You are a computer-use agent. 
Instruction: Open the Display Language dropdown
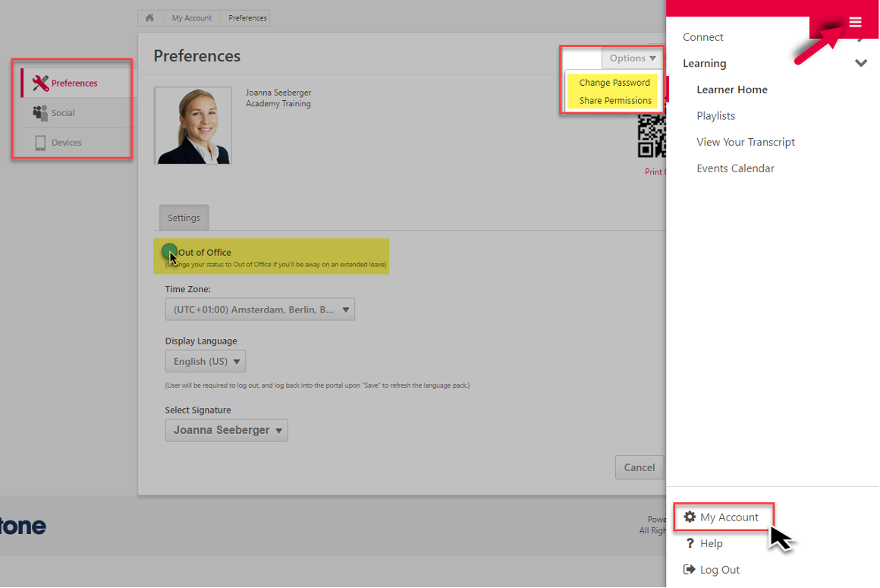click(206, 361)
